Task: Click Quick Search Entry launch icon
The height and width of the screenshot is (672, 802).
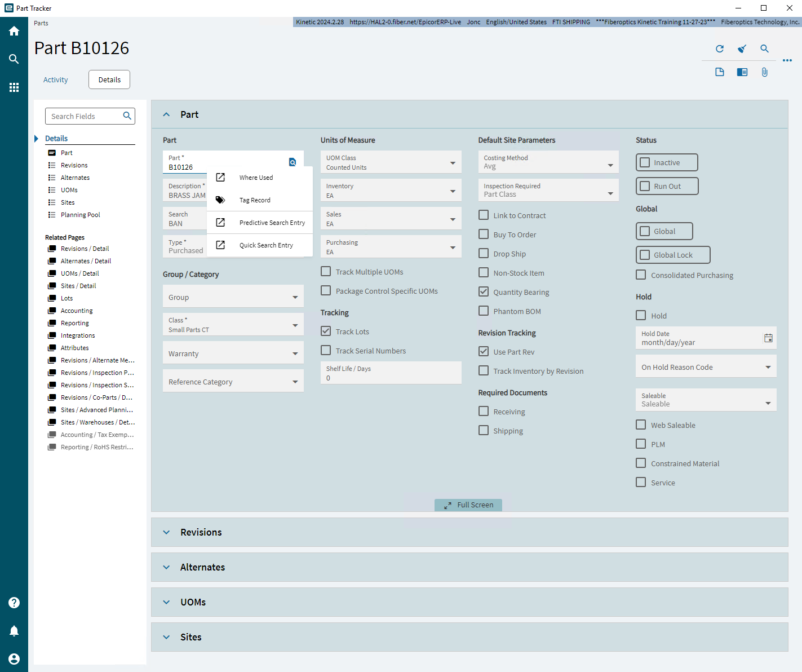Action: click(x=220, y=245)
